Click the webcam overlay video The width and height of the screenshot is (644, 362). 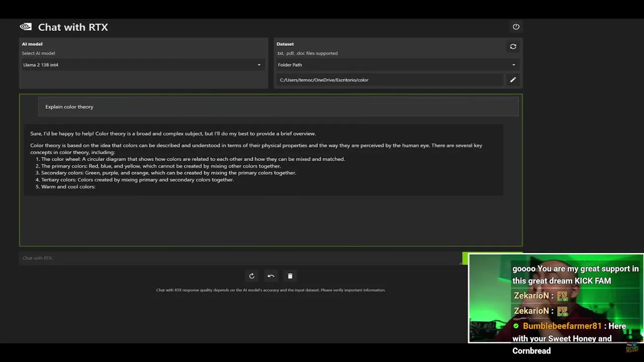(x=556, y=298)
